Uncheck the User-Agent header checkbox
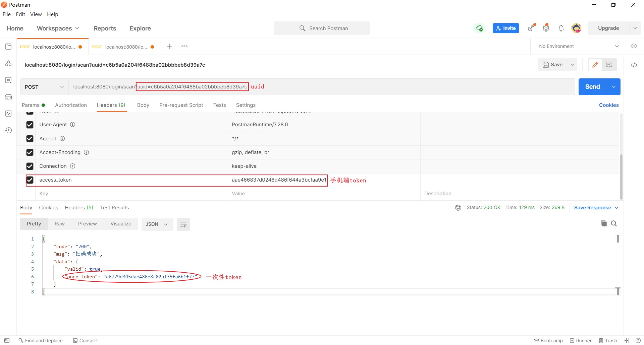The height and width of the screenshot is (345, 644). pyautogui.click(x=30, y=125)
